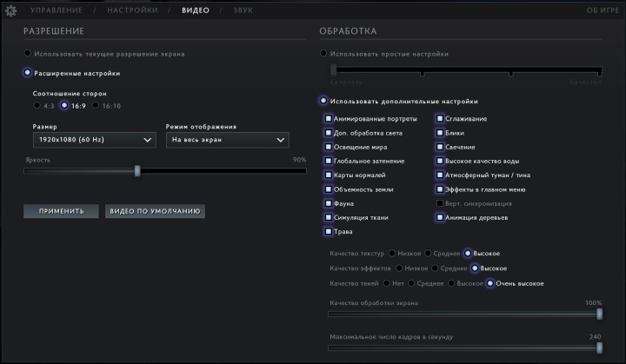Viewport: 626px width, 364px height.
Task: Click the settings gear icon
Action: click(11, 11)
